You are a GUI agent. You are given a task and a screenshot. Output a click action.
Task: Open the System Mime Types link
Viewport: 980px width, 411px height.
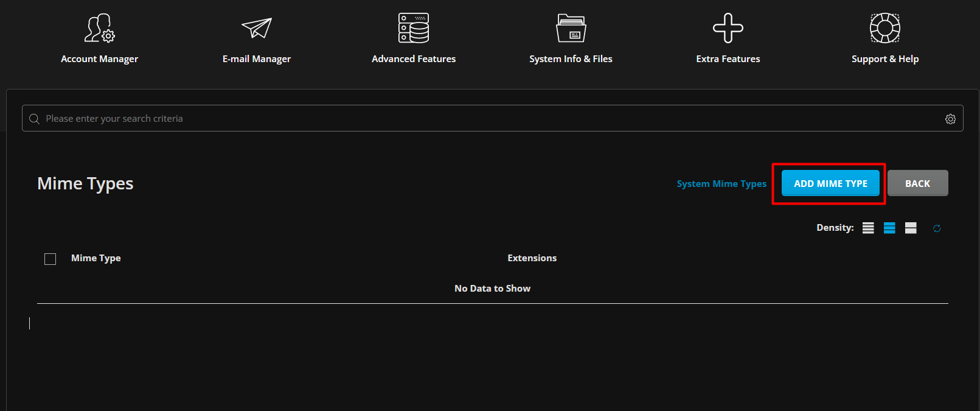click(721, 184)
